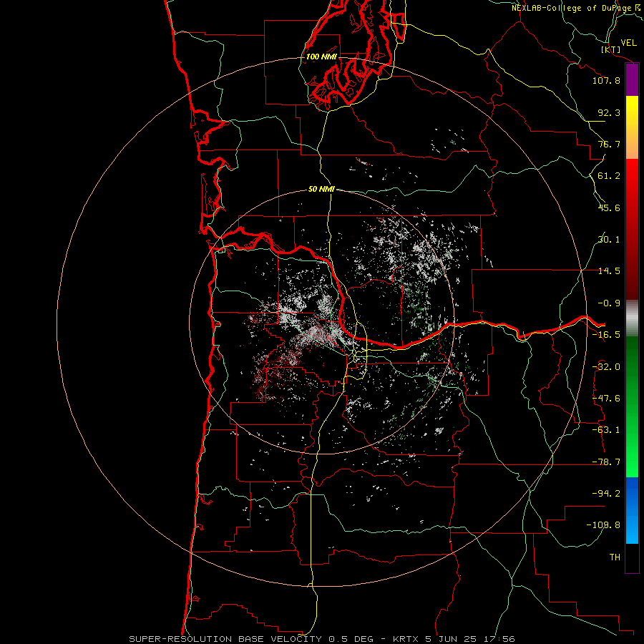This screenshot has width=644, height=644.
Task: Click the red segment of the color bar
Action: (x=632, y=229)
